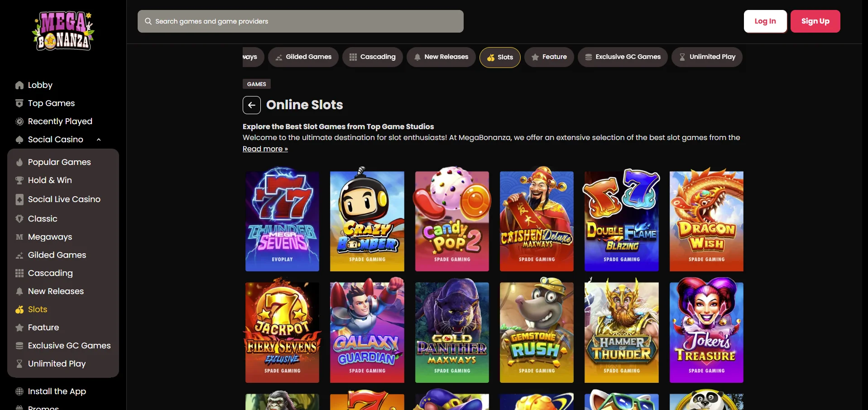The image size is (868, 410).
Task: Select the New Releases category tab
Action: pos(441,57)
